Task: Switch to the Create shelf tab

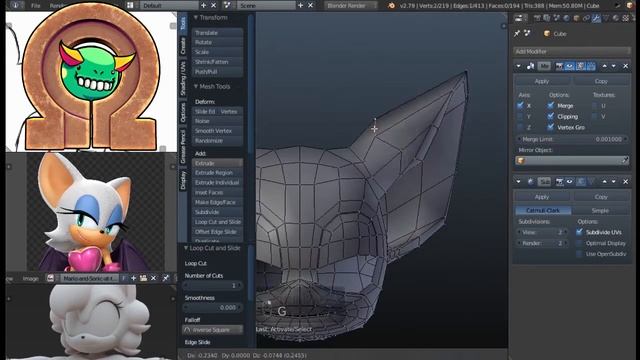Action: pyautogui.click(x=183, y=46)
